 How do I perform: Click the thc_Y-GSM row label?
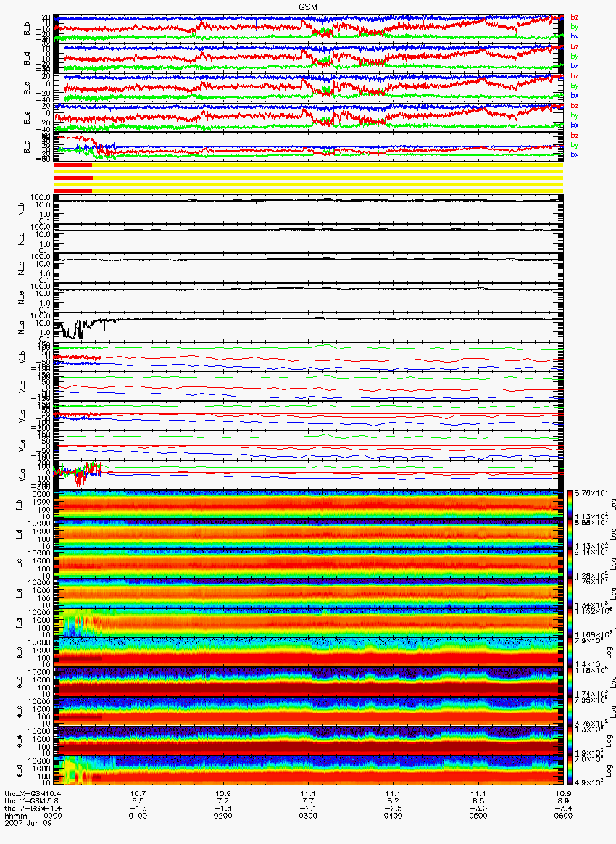(26, 801)
